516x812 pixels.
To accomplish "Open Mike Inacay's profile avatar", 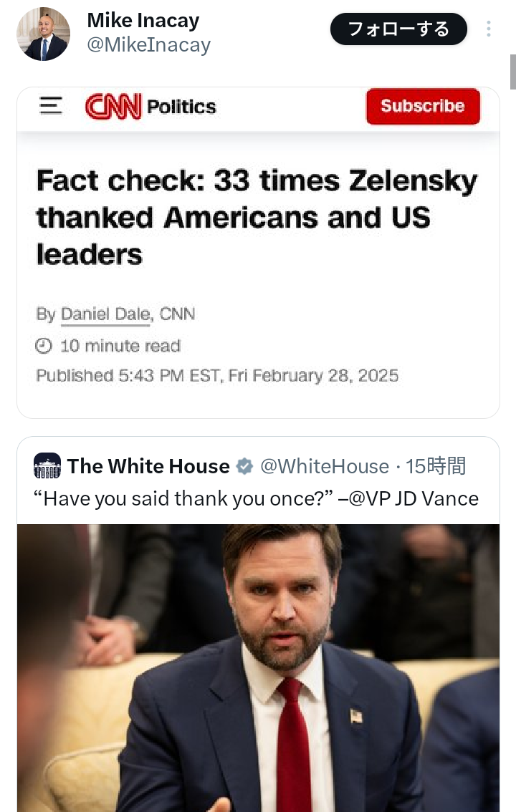I will coord(43,34).
